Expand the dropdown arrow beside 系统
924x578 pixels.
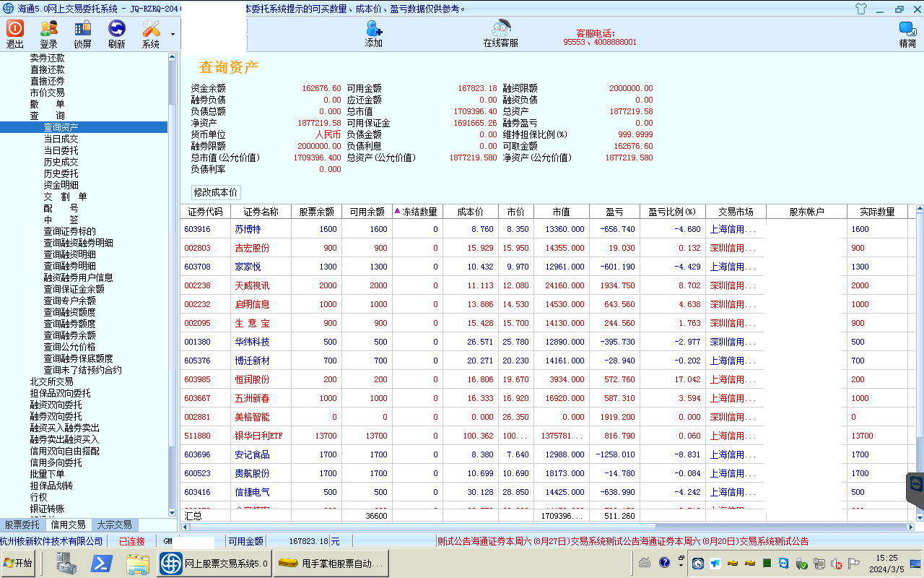point(173,34)
